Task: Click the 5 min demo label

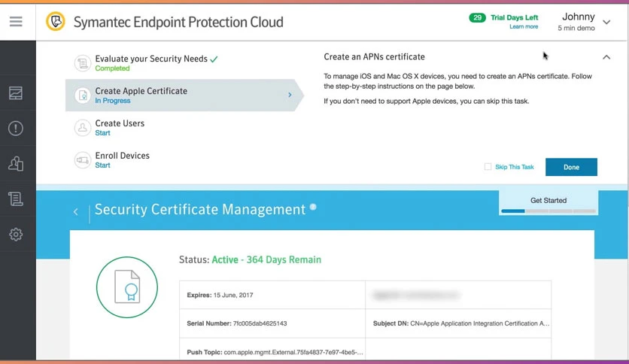Action: tap(576, 28)
